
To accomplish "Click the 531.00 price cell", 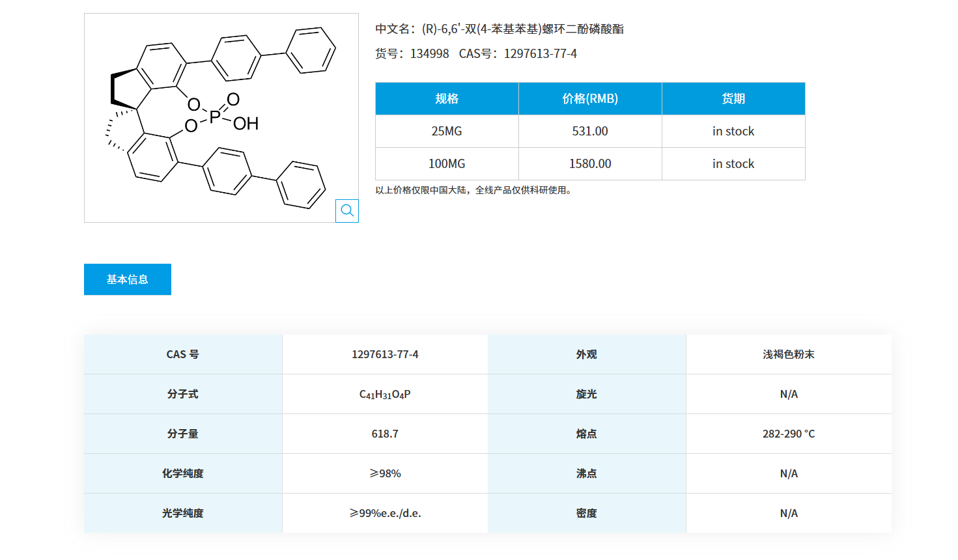I will point(589,131).
